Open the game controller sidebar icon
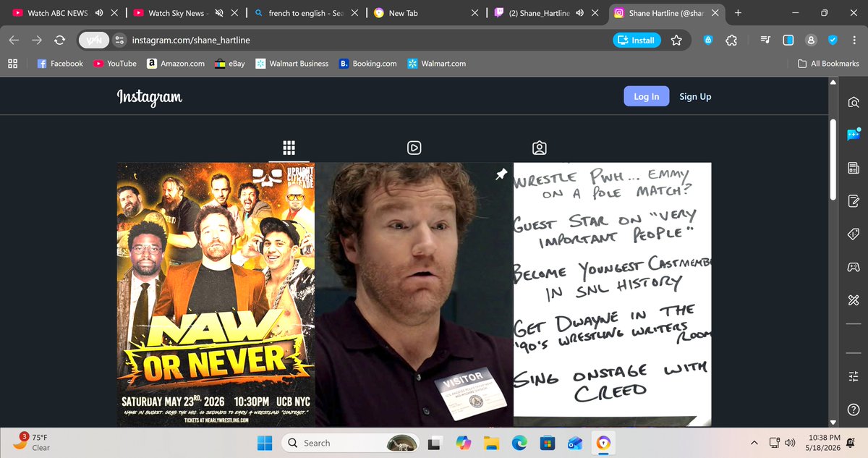Viewport: 868px width, 458px height. 853,267
